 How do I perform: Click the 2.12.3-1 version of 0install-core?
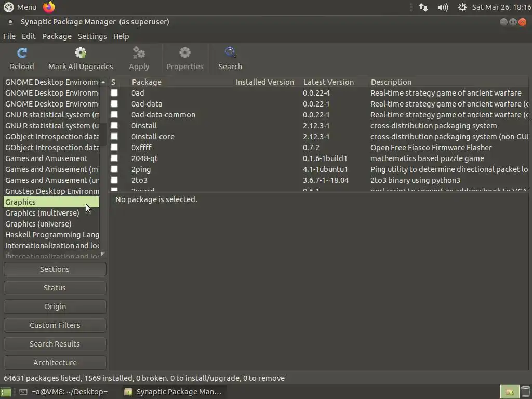[x=316, y=137]
